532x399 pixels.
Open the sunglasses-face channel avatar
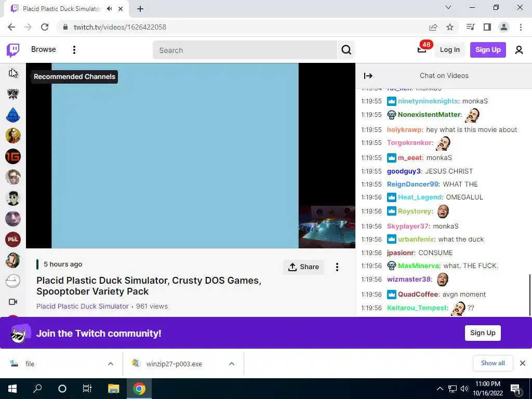(x=13, y=198)
